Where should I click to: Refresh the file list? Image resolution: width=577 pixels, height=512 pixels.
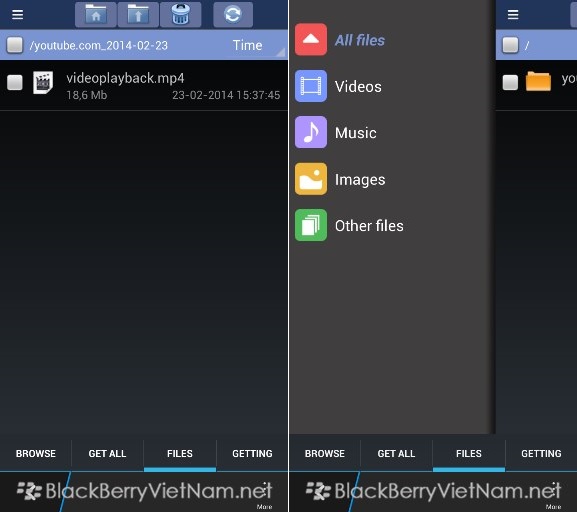pos(233,15)
